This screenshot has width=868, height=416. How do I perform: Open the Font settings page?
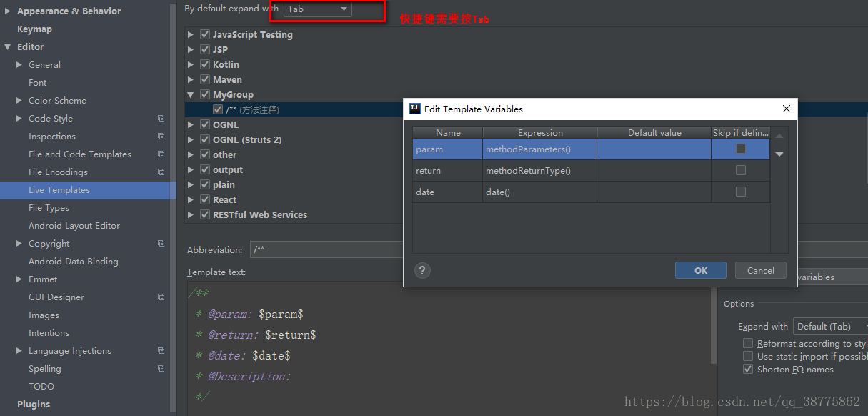[37, 83]
